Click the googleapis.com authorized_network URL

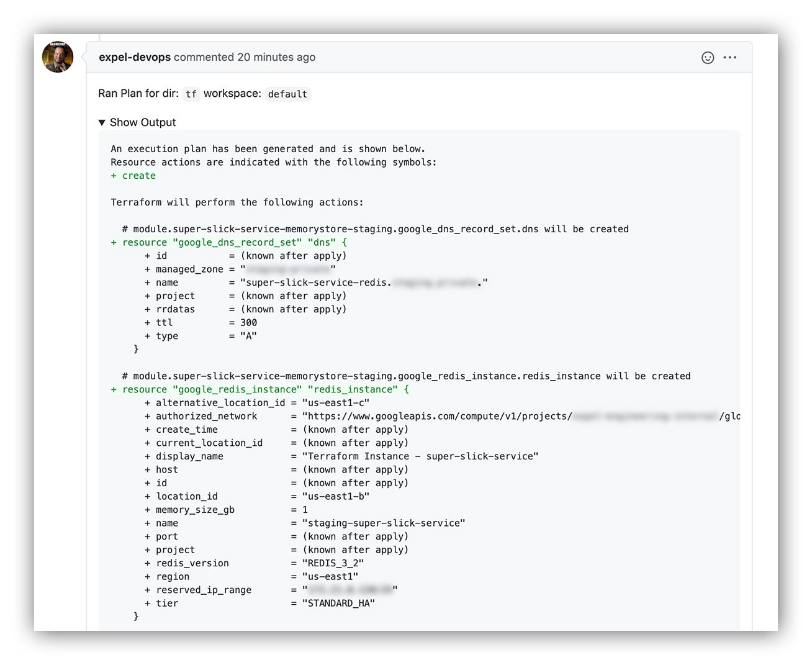(x=521, y=416)
